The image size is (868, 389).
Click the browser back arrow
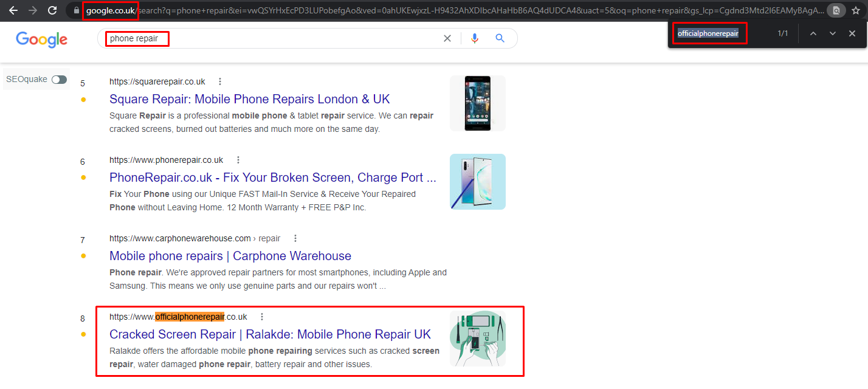[x=13, y=10]
